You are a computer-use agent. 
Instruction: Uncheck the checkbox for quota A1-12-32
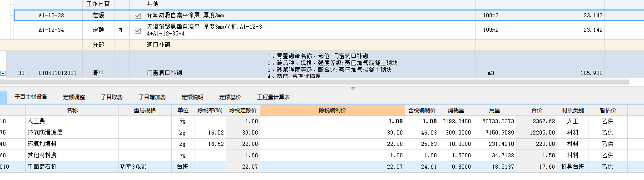[x=138, y=15]
